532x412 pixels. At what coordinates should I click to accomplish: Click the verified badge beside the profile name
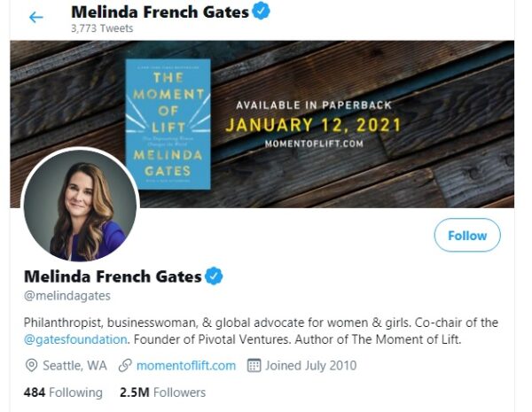pyautogui.click(x=215, y=276)
